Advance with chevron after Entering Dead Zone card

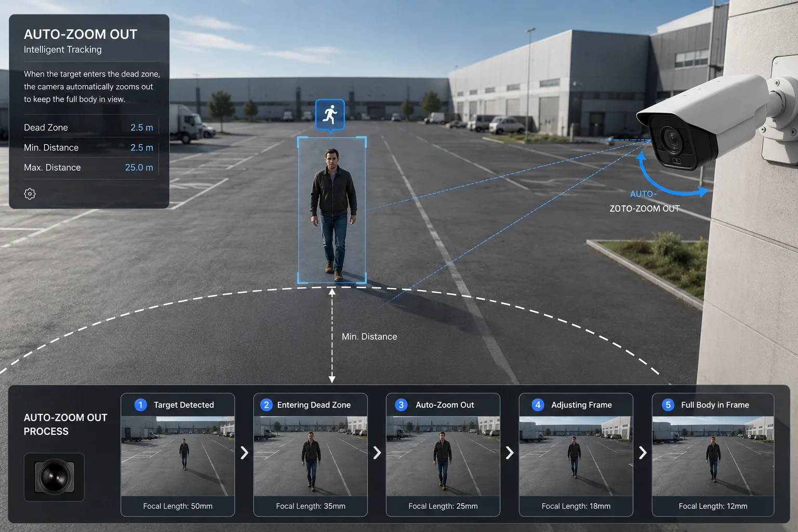tap(377, 453)
